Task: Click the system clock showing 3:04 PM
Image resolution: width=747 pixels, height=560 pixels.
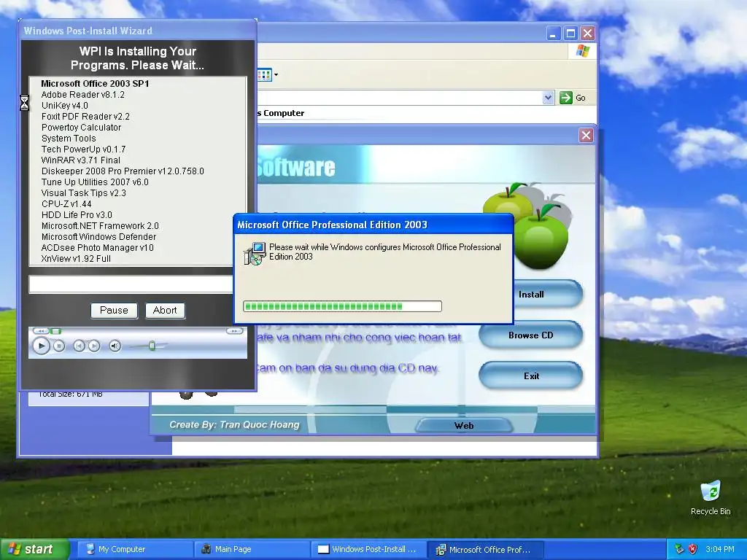Action: 719,550
